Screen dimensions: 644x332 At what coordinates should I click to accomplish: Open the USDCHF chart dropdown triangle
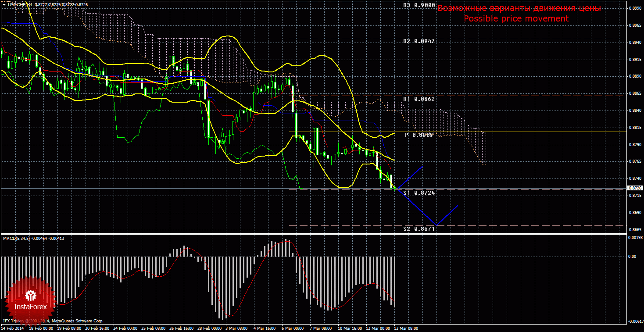tap(4, 4)
